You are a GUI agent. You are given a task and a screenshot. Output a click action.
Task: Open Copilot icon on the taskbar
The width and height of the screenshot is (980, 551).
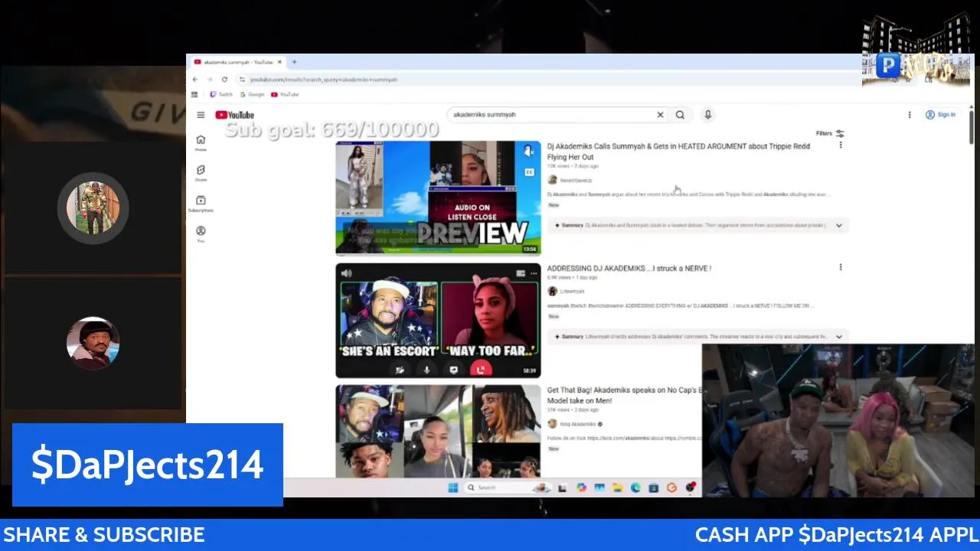(x=581, y=487)
